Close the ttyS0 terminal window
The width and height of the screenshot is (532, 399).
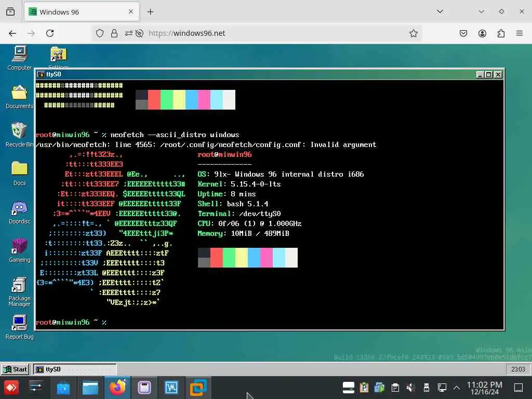[x=498, y=74]
